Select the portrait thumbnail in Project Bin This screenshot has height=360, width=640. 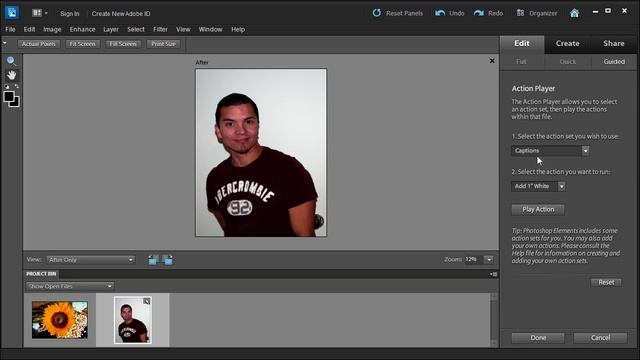[133, 320]
